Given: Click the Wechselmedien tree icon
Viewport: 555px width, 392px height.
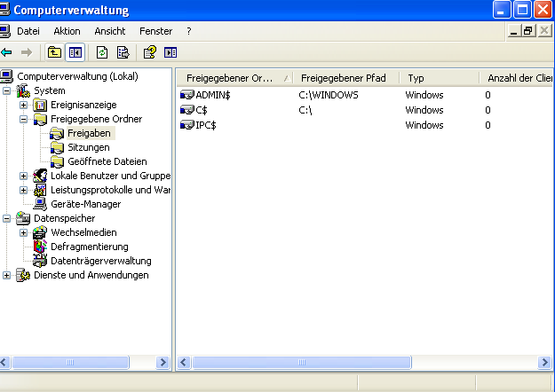Looking at the screenshot, I should pos(40,232).
